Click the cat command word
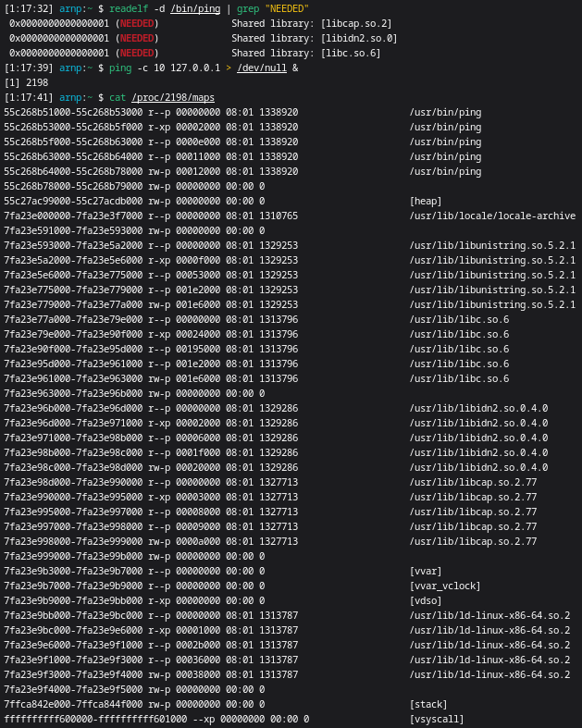 [118, 97]
